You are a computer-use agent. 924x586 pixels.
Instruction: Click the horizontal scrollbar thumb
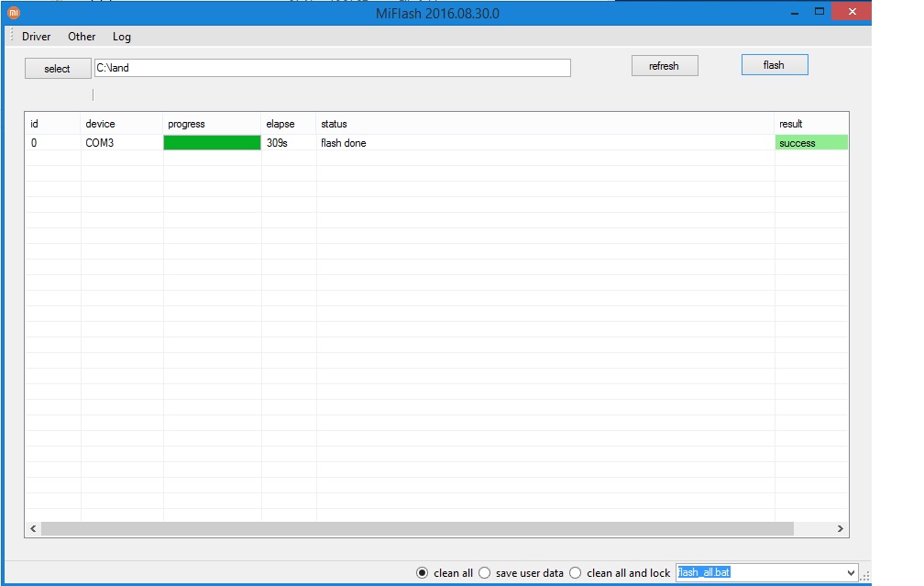pos(417,529)
